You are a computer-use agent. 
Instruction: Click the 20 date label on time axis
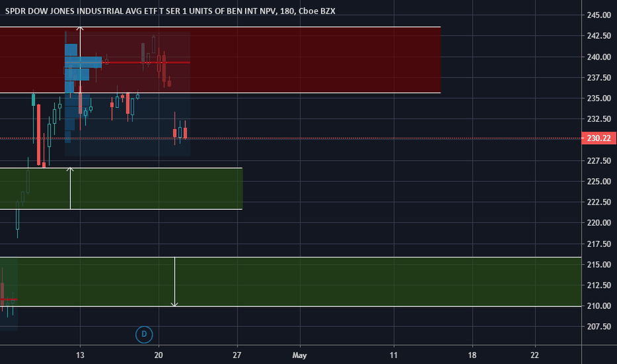[158, 355]
